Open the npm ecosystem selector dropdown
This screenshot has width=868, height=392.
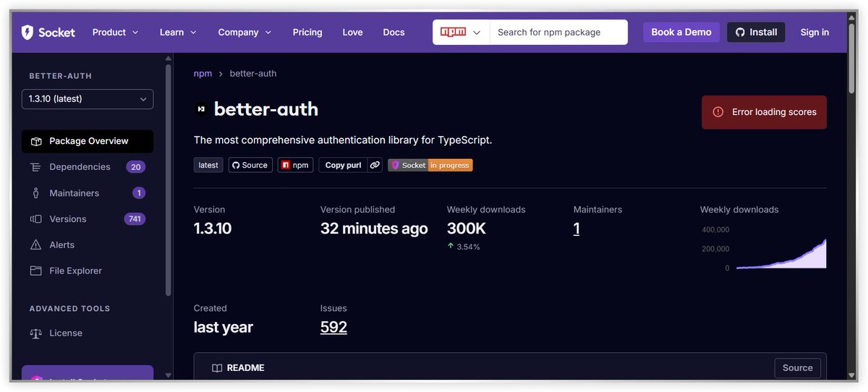click(x=461, y=32)
